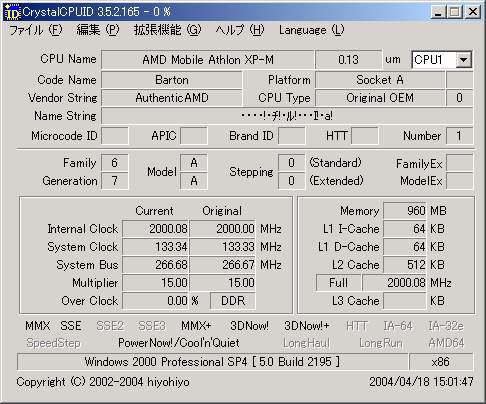Click the L2 speed 2000.08 MHz value
The image size is (486, 404).
(395, 283)
